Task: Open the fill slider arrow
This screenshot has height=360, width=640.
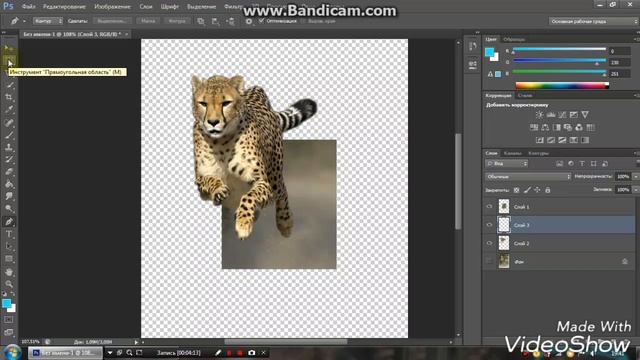Action: coord(635,190)
